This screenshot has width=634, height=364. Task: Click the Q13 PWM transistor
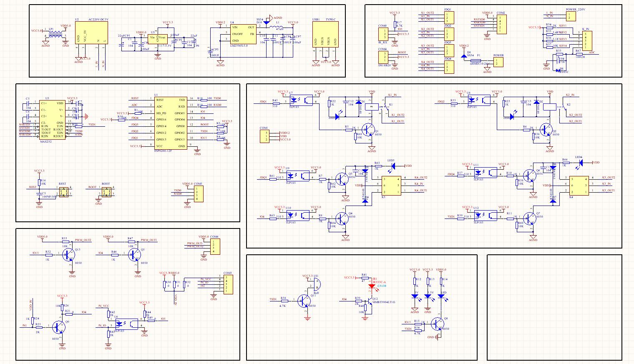[69, 256]
